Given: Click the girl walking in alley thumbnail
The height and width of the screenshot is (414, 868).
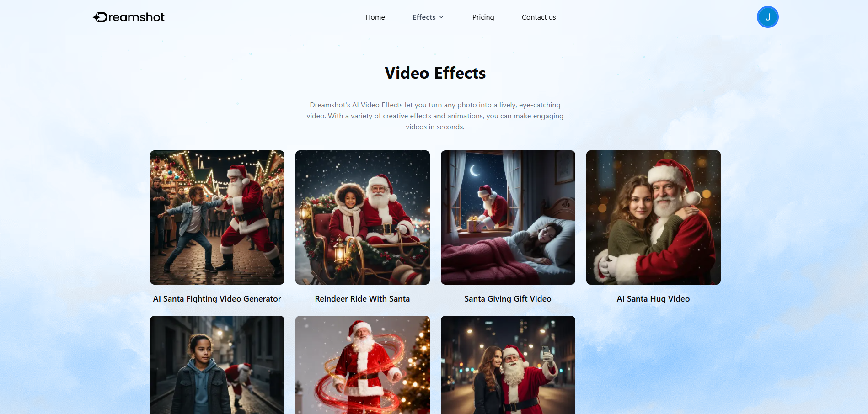Looking at the screenshot, I should [x=217, y=365].
